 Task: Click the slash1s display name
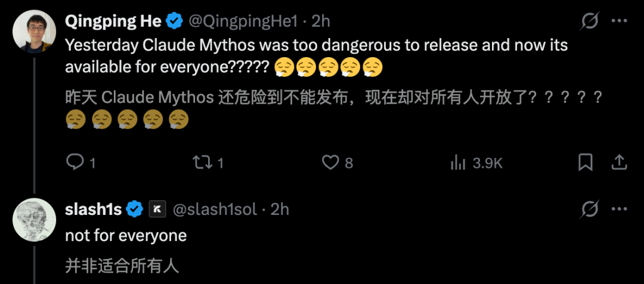93,209
